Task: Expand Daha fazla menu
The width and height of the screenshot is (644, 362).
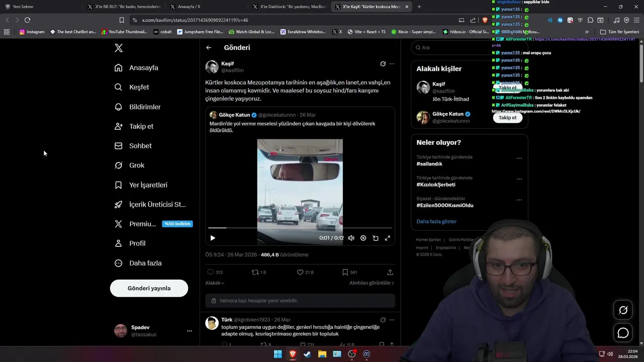Action: (x=138, y=263)
